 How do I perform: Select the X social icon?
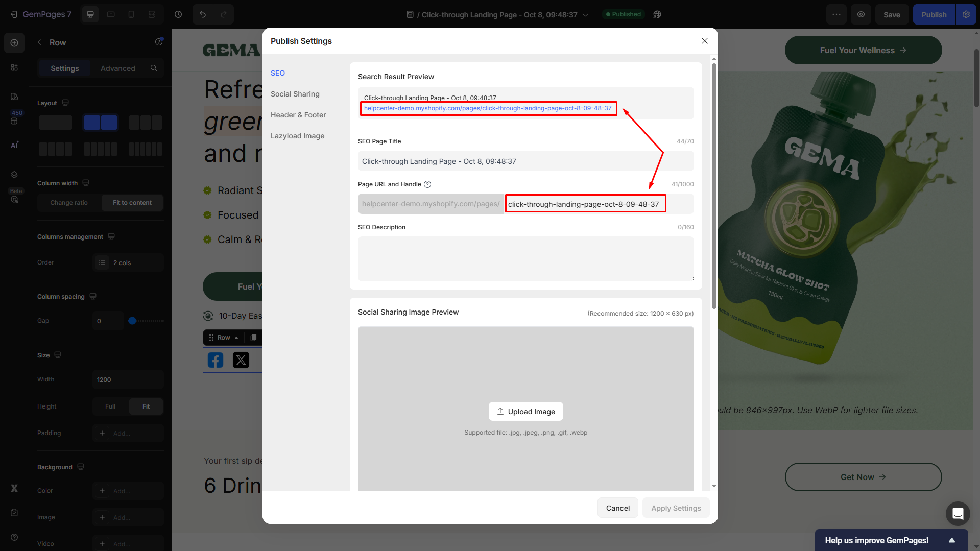click(x=241, y=360)
